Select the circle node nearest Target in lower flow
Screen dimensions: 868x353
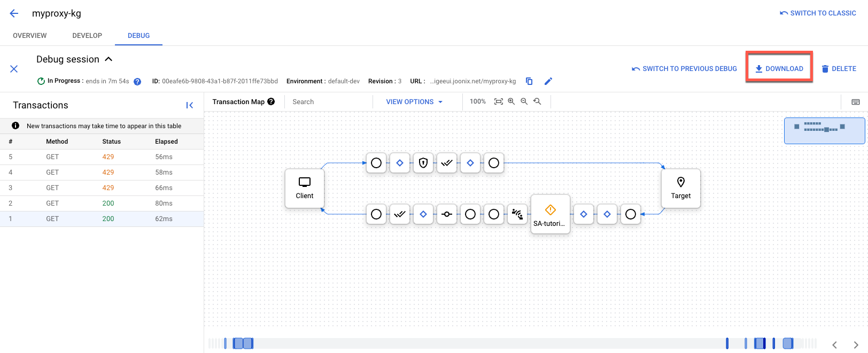pos(631,214)
